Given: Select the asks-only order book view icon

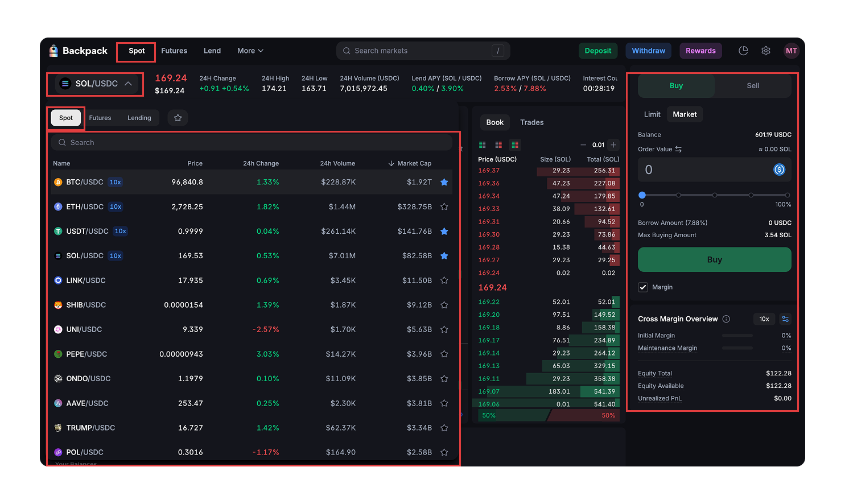Looking at the screenshot, I should pyautogui.click(x=498, y=145).
